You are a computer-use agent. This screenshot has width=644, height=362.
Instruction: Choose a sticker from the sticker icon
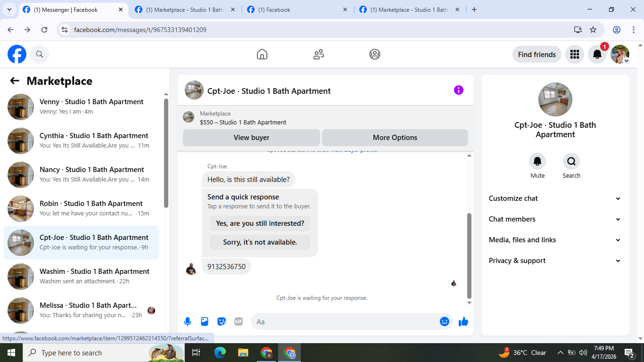[x=222, y=321]
